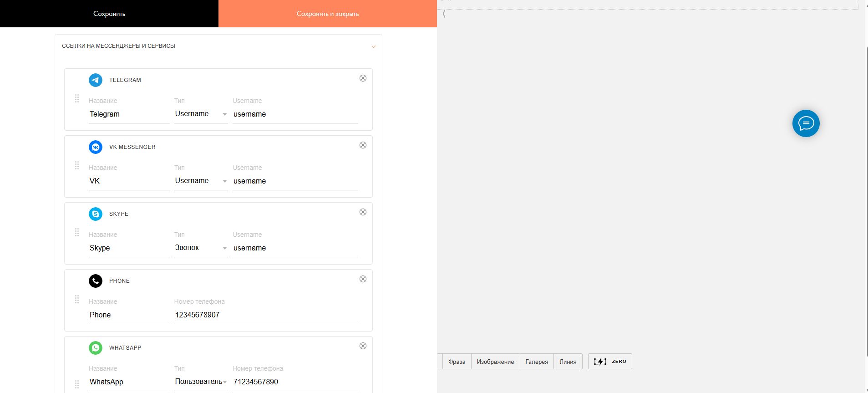Edit Skype name field
The image size is (868, 393).
[x=129, y=248]
